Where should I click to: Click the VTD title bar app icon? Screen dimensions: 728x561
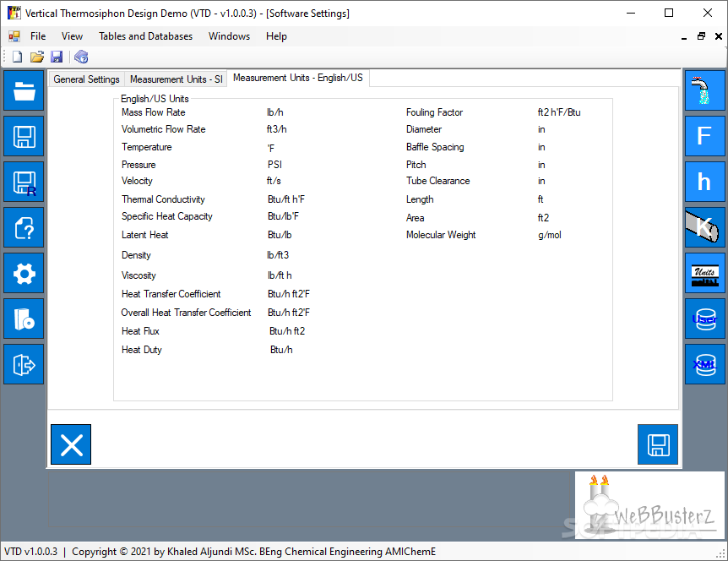coord(14,13)
